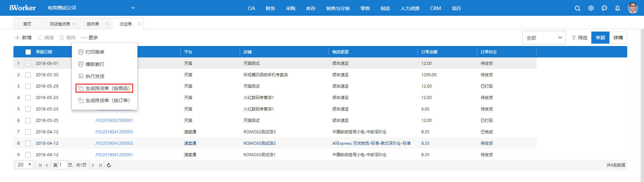Screen dimensions: 644x182
Task: Switch to 详情 view
Action: pos(618,38)
